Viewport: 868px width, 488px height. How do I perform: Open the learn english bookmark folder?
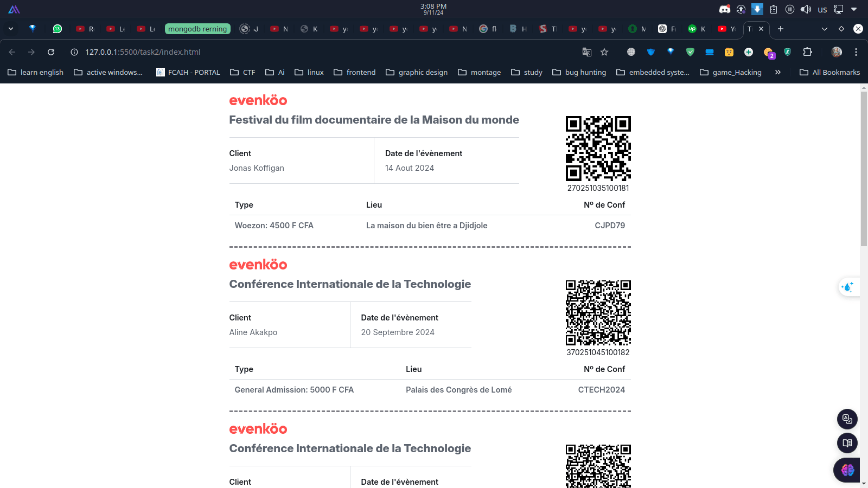tap(36, 72)
